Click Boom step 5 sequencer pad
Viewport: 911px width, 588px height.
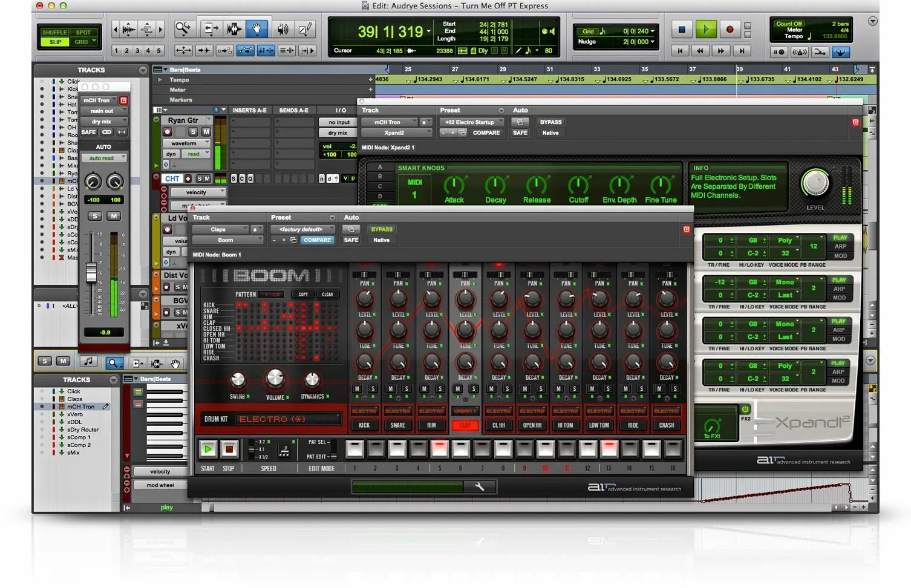[440, 449]
